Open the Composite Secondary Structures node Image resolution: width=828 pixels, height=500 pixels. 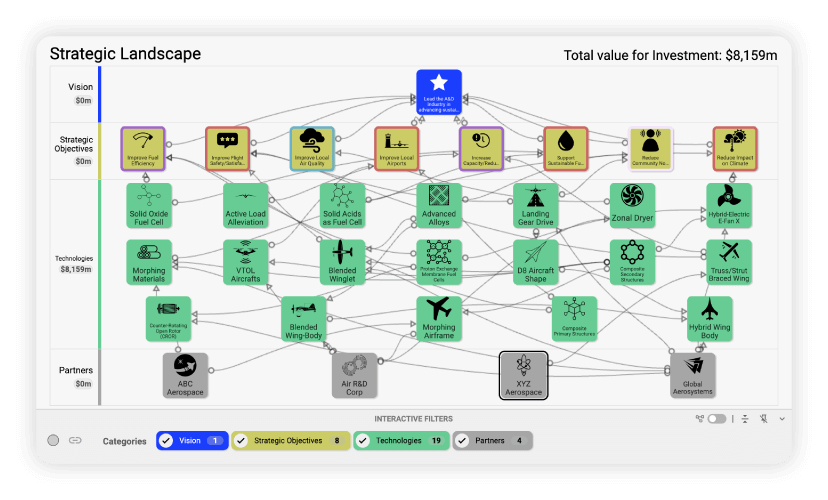point(632,262)
